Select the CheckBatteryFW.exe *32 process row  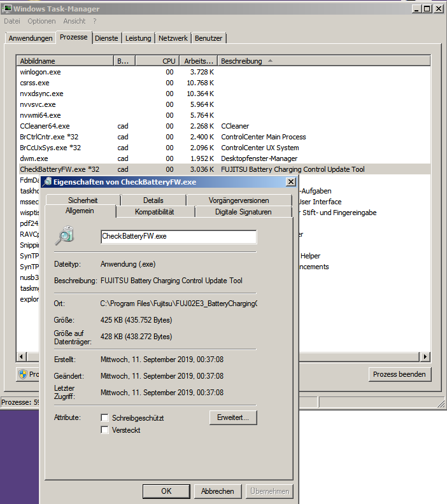point(223,169)
